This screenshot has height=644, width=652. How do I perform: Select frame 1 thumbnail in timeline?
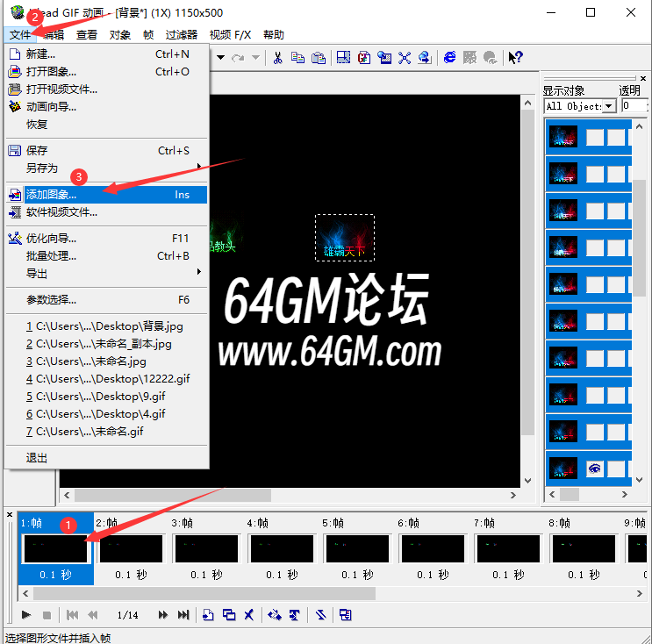[55, 548]
